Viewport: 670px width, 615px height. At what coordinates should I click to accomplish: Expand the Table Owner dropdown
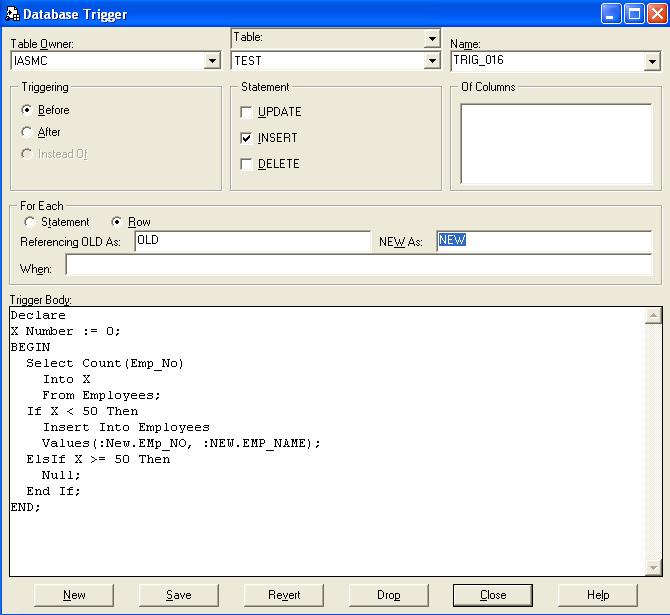[211, 61]
